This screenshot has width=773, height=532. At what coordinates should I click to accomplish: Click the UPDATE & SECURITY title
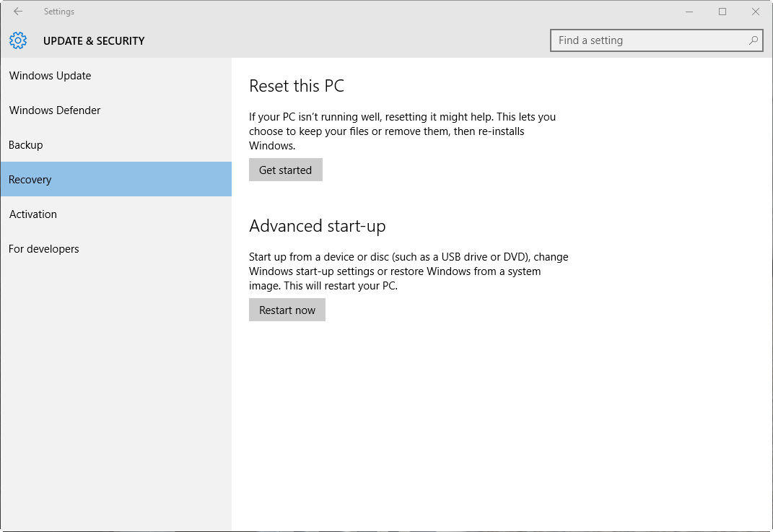coord(94,41)
